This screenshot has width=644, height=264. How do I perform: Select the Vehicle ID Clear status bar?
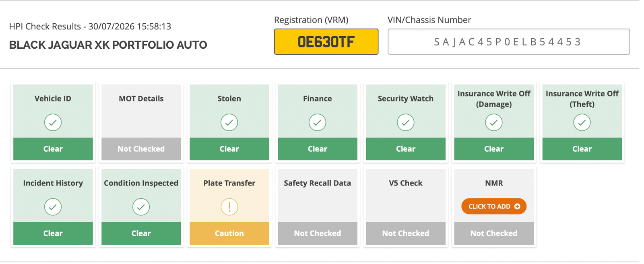point(53,149)
